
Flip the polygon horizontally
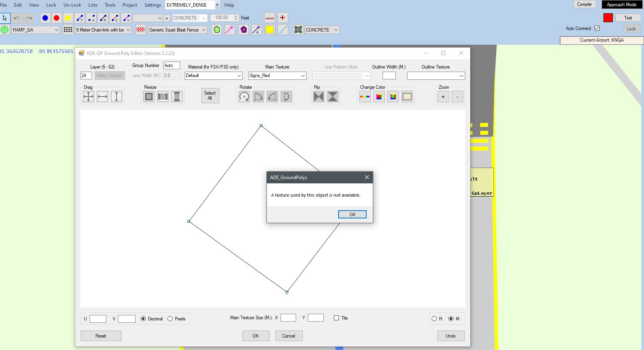click(x=319, y=97)
